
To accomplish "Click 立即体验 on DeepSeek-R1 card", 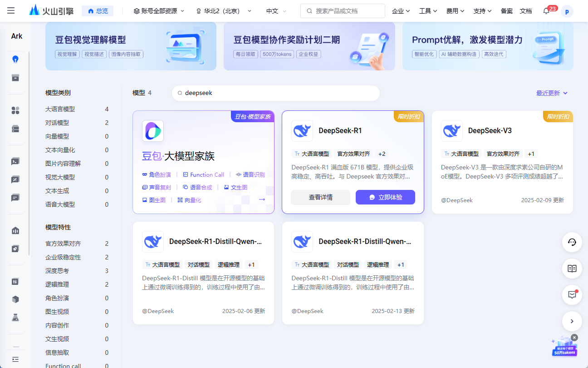I will pos(385,197).
